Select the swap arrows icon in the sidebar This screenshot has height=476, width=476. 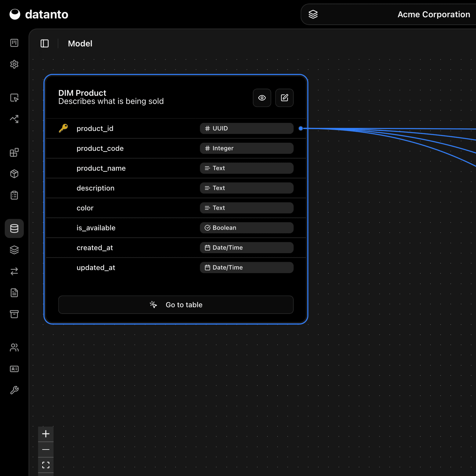click(14, 271)
